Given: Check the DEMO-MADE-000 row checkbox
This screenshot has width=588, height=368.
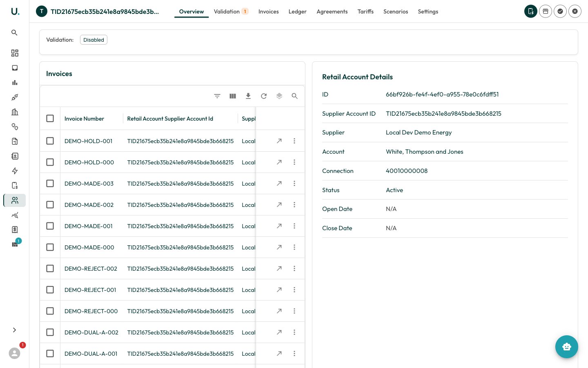Looking at the screenshot, I should coord(50,247).
